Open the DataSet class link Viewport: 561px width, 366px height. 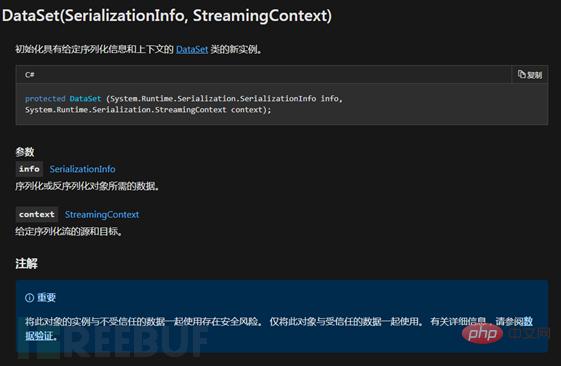tap(192, 49)
